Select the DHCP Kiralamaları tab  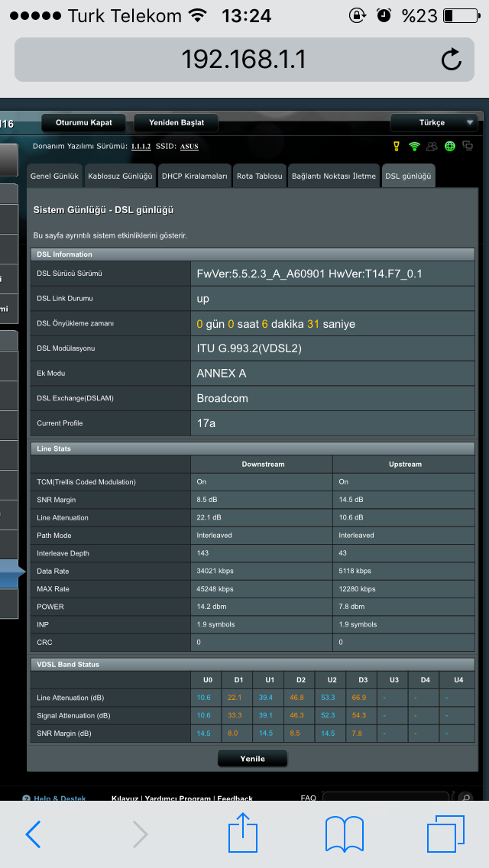coord(194,176)
